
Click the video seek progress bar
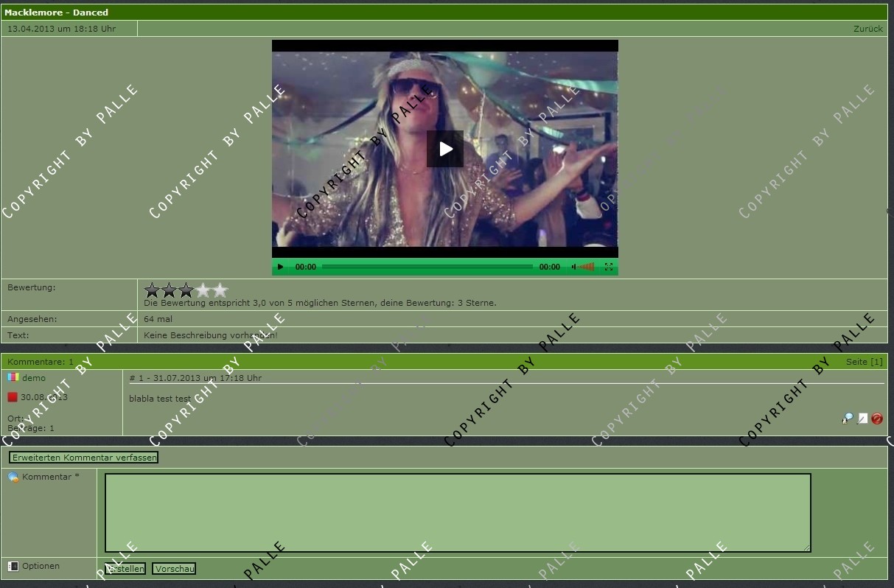tap(427, 267)
